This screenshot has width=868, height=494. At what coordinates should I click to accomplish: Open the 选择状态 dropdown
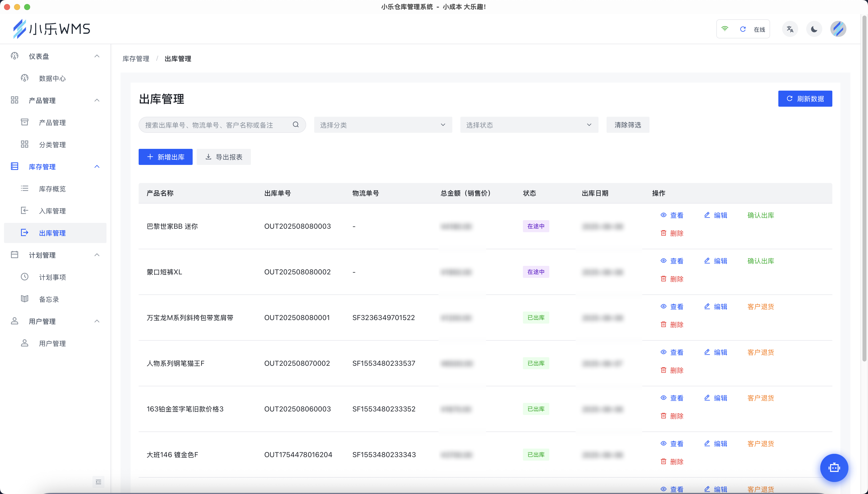pyautogui.click(x=529, y=125)
